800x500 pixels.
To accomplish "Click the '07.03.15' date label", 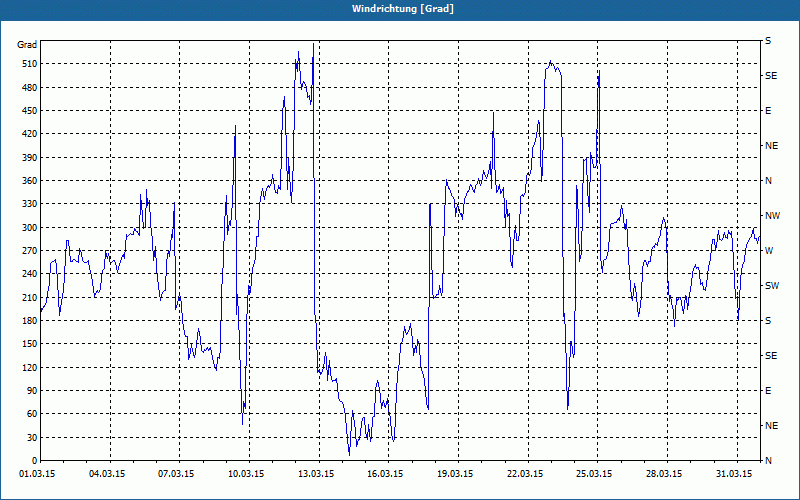I will [x=176, y=474].
